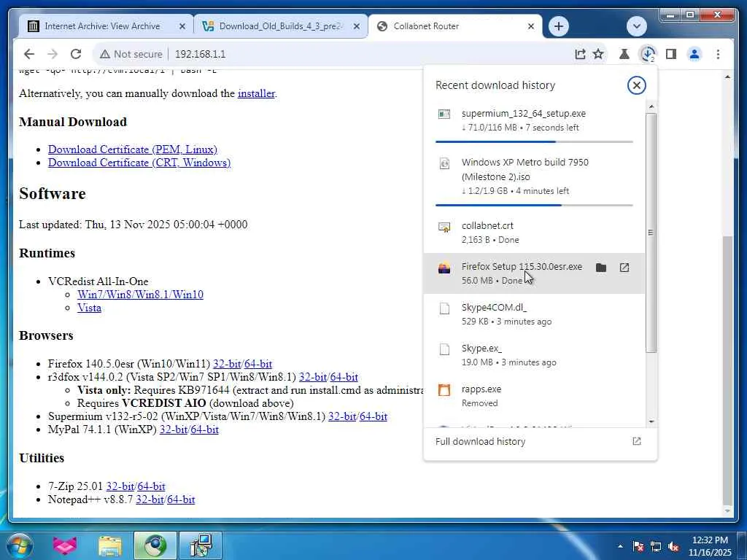Download Supermium 32-bit link
The height and width of the screenshot is (560, 747).
[342, 416]
